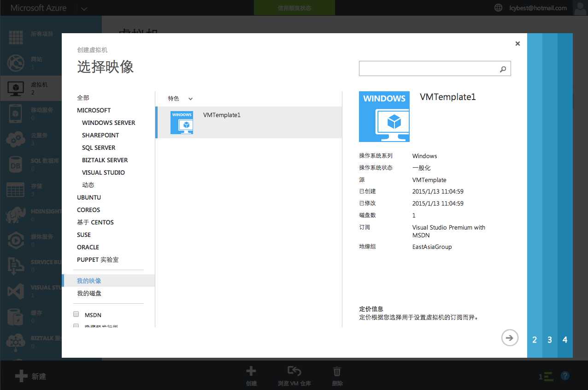588x390 pixels.
Task: Click the OS state value 一般化
Action: (422, 168)
